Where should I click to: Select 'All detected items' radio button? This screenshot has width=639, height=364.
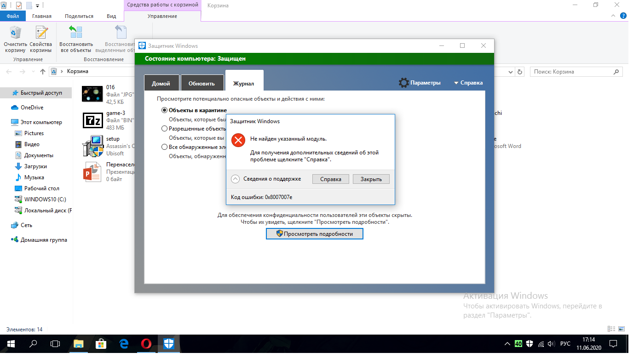(x=165, y=147)
